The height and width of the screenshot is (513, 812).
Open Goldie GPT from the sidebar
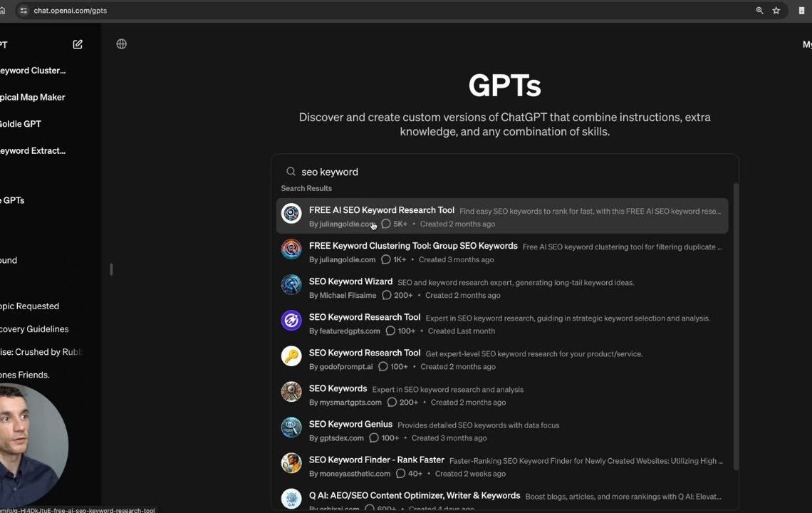[x=21, y=124]
